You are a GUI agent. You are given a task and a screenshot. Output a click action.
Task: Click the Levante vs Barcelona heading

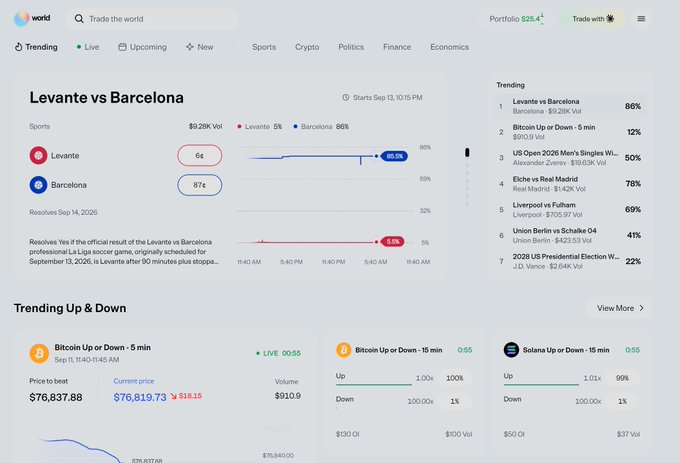(106, 98)
